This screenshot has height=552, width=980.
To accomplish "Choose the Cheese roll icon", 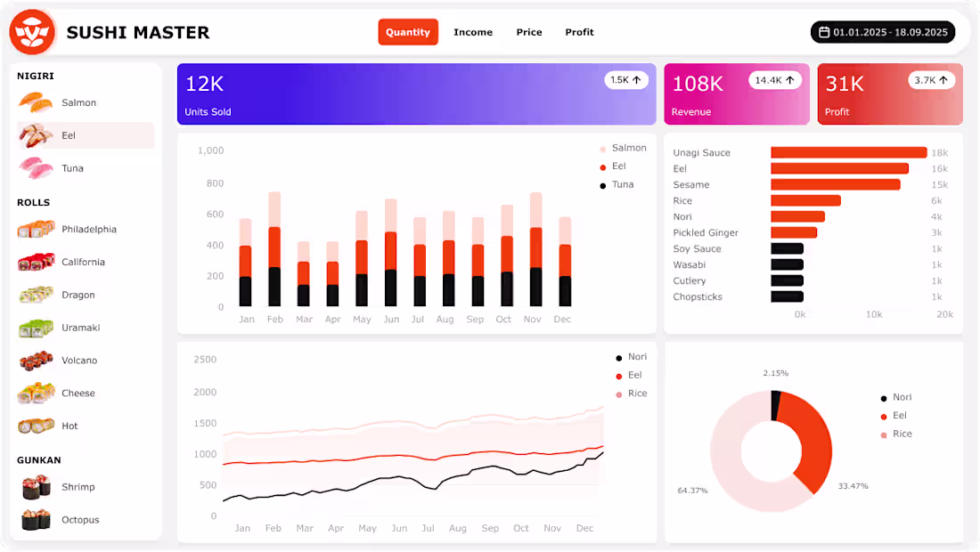I will tap(36, 393).
